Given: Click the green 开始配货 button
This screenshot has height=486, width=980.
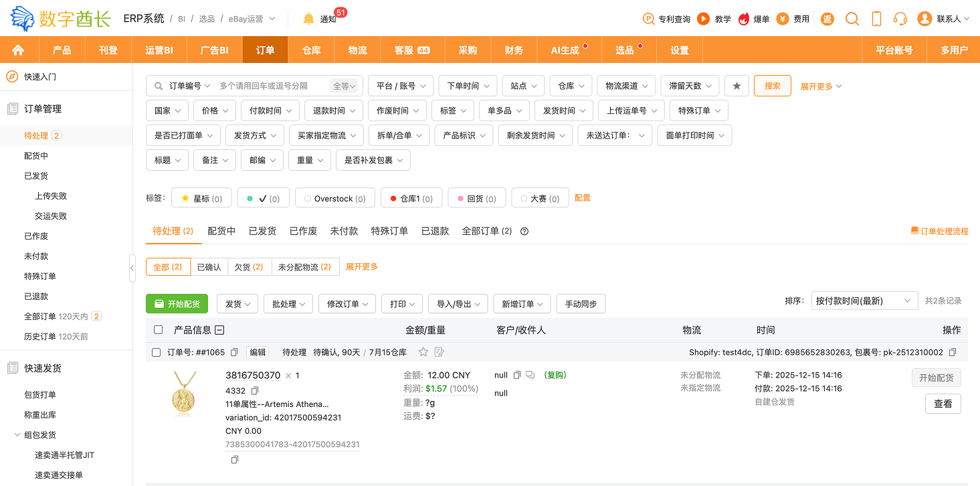Looking at the screenshot, I should click(x=177, y=304).
